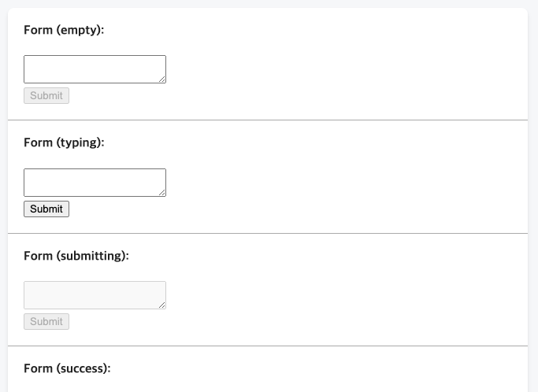This screenshot has width=538, height=392.
Task: Click the textarea in the empty form
Action: 95,69
